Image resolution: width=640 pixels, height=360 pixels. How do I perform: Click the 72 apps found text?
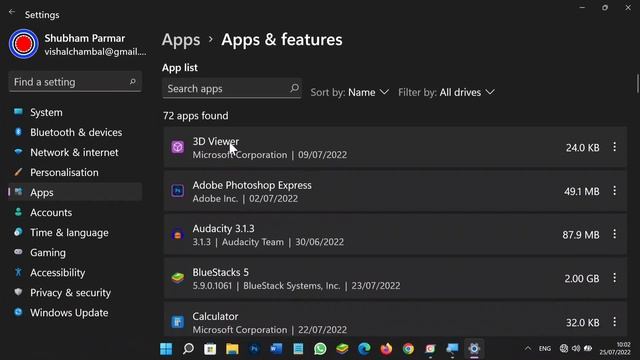tap(196, 116)
